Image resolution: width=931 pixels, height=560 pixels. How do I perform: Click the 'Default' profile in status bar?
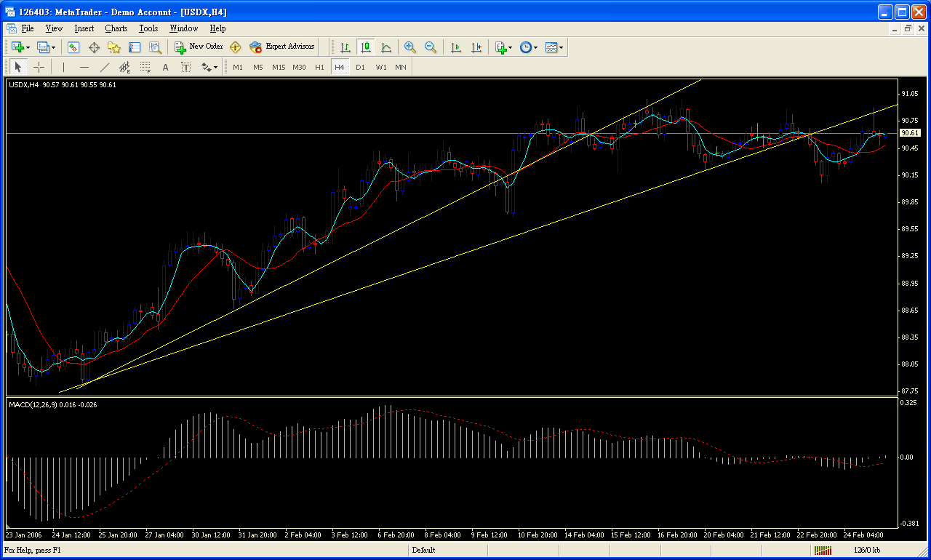[x=423, y=551]
